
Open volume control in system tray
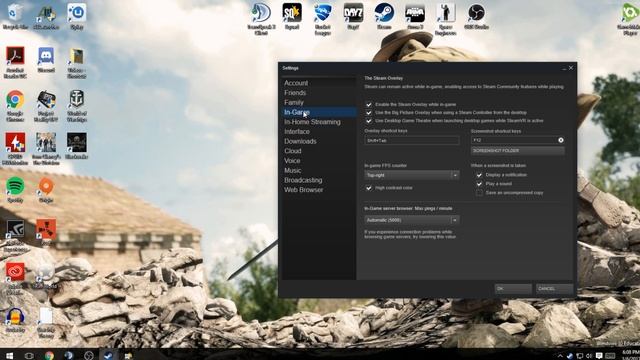589,356
